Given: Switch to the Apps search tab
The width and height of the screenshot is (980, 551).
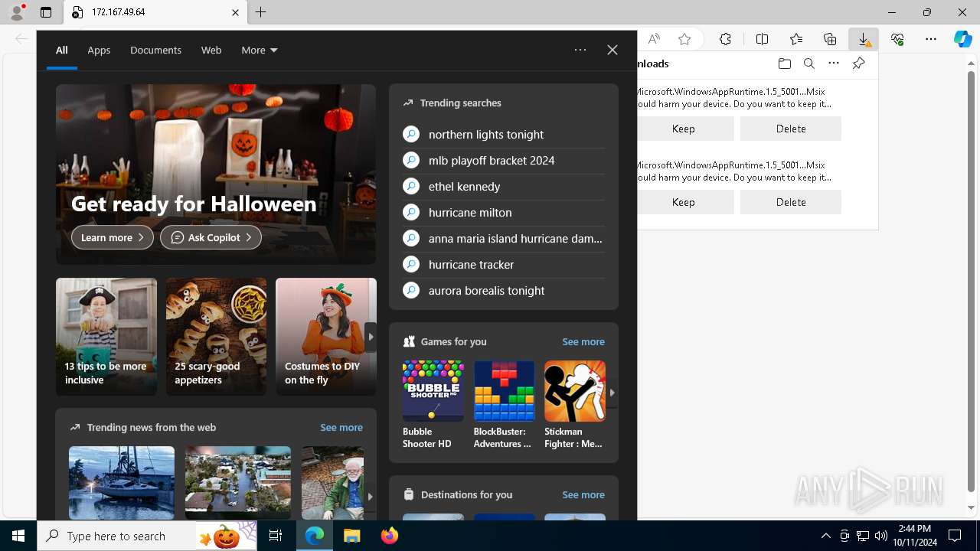Looking at the screenshot, I should pos(99,50).
